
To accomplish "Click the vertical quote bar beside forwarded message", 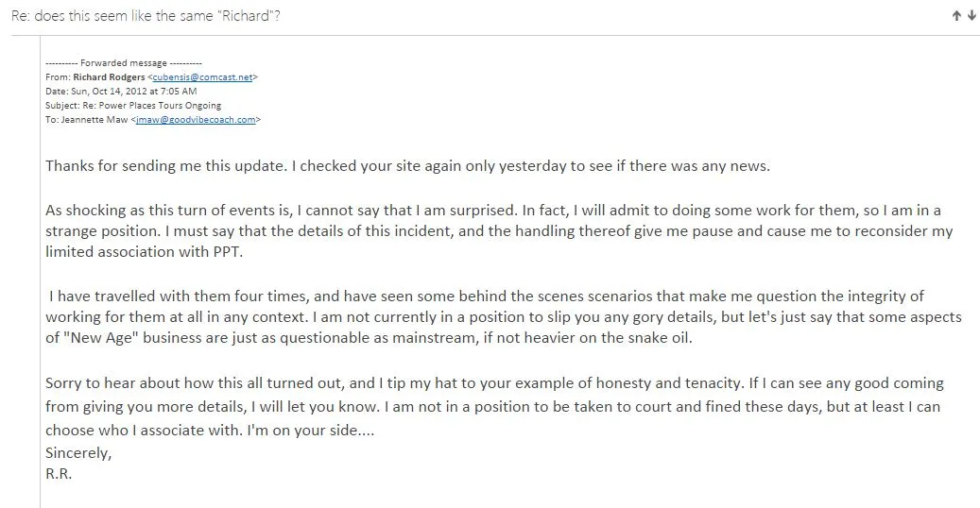I will point(41,272).
